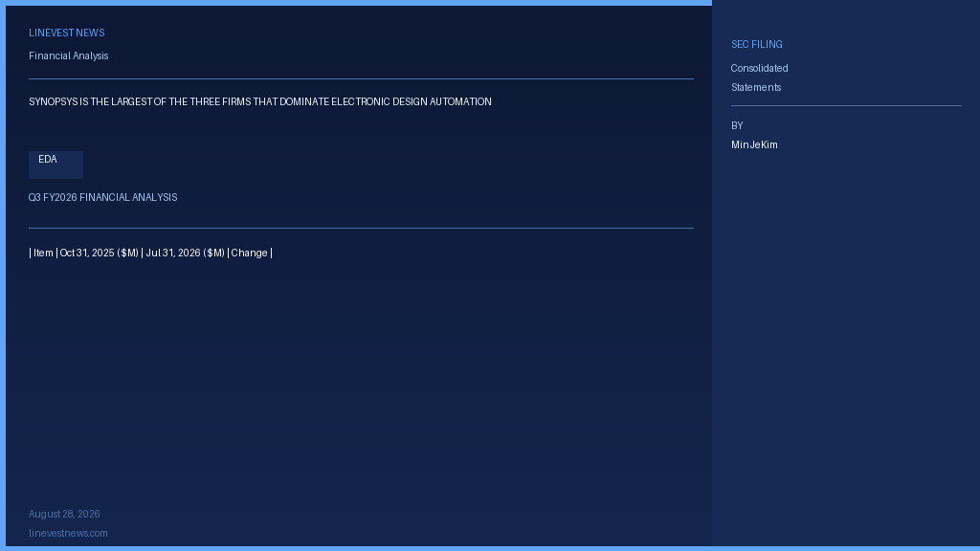The width and height of the screenshot is (980, 551).
Task: Open the linevestnews.com link
Action: tap(68, 534)
